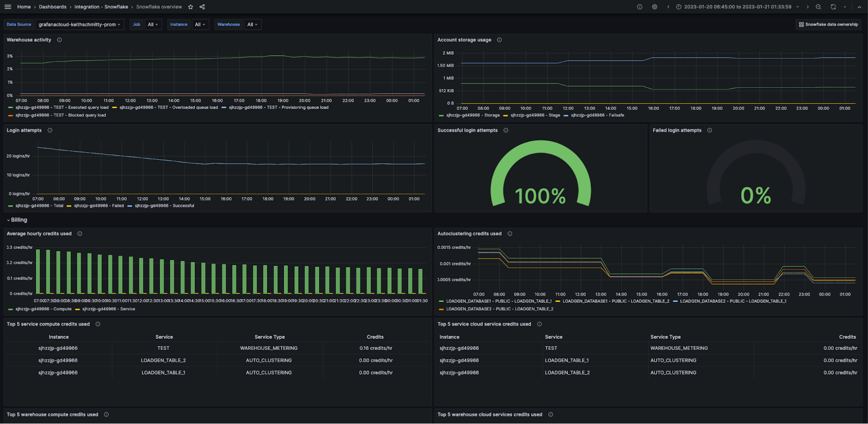The image size is (868, 424).
Task: Open the Warehouse activity panel info icon
Action: [x=59, y=40]
